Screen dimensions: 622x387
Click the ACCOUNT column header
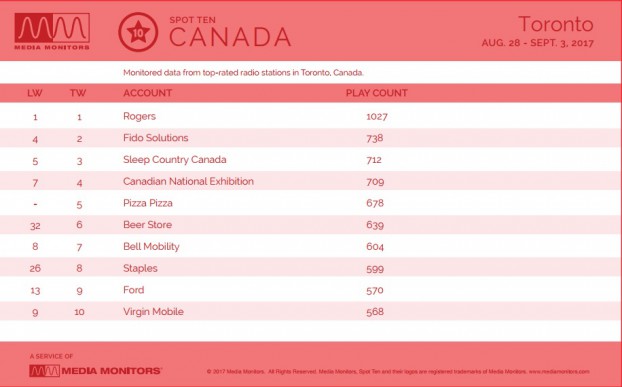(x=148, y=93)
